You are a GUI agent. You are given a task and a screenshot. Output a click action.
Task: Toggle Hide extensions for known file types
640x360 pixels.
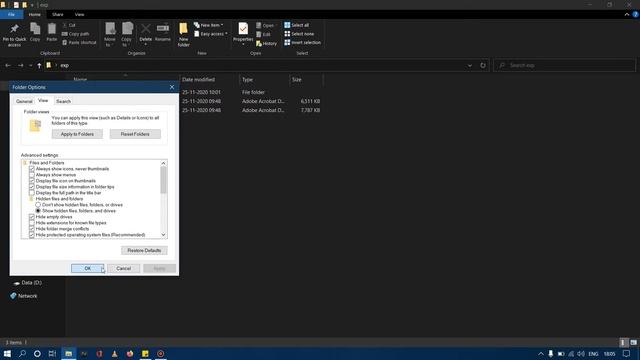pos(32,223)
